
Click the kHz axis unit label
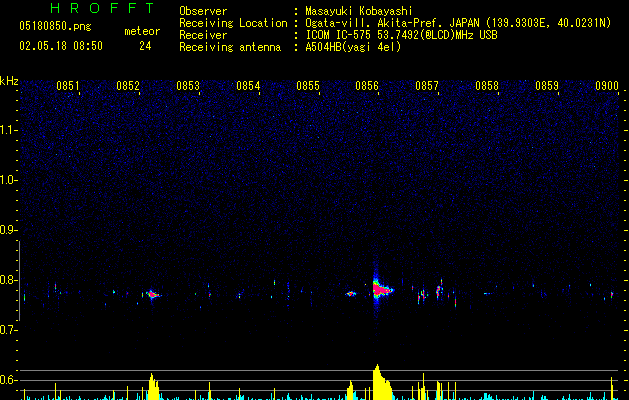click(9, 81)
